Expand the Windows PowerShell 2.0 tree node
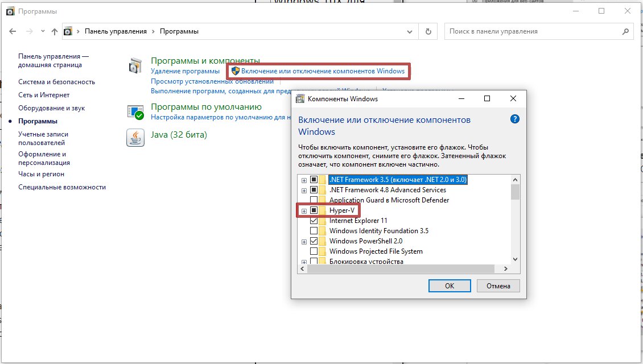 (304, 242)
